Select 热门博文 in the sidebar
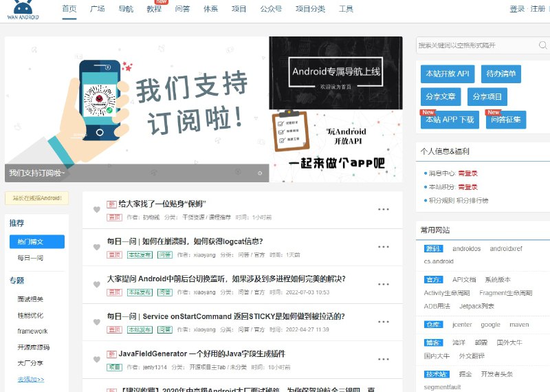The height and width of the screenshot is (392, 550). click(37, 242)
